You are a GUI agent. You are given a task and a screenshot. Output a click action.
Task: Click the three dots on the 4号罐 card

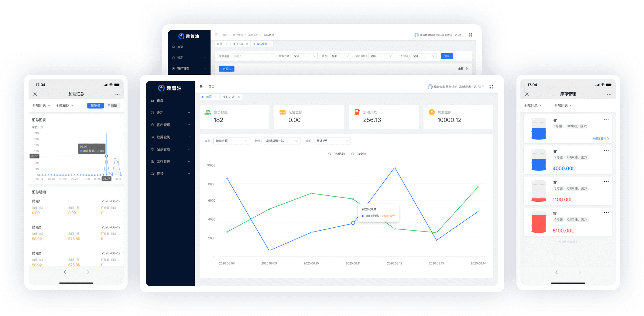[x=606, y=213]
